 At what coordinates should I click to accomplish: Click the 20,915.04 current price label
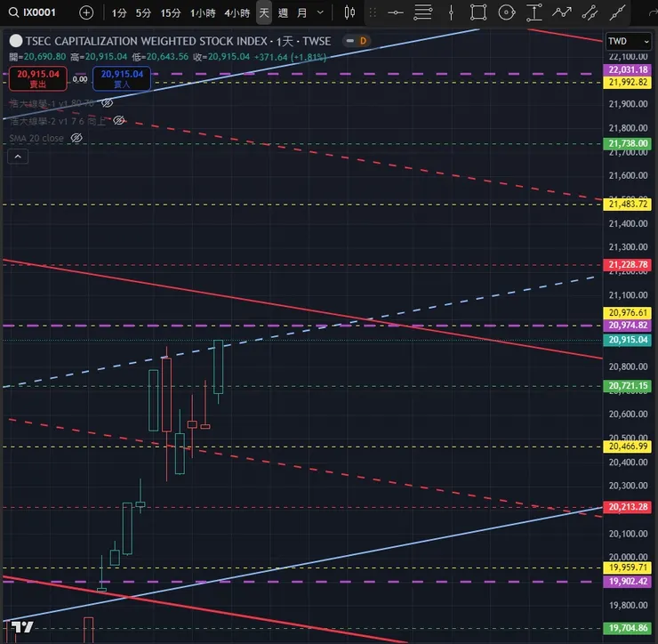pyautogui.click(x=628, y=340)
